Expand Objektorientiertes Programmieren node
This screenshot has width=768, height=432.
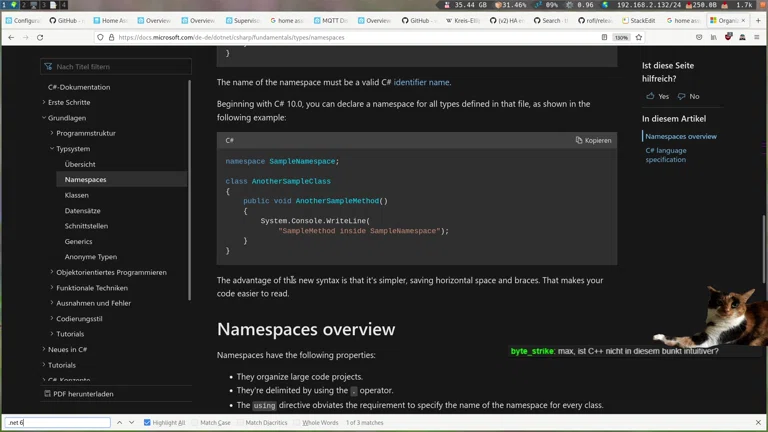click(52, 272)
